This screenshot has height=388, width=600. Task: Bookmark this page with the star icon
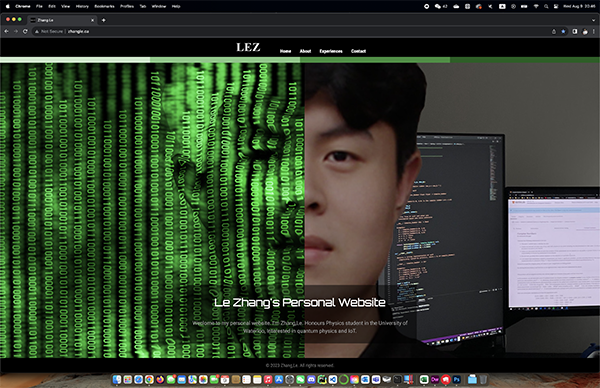pyautogui.click(x=563, y=31)
